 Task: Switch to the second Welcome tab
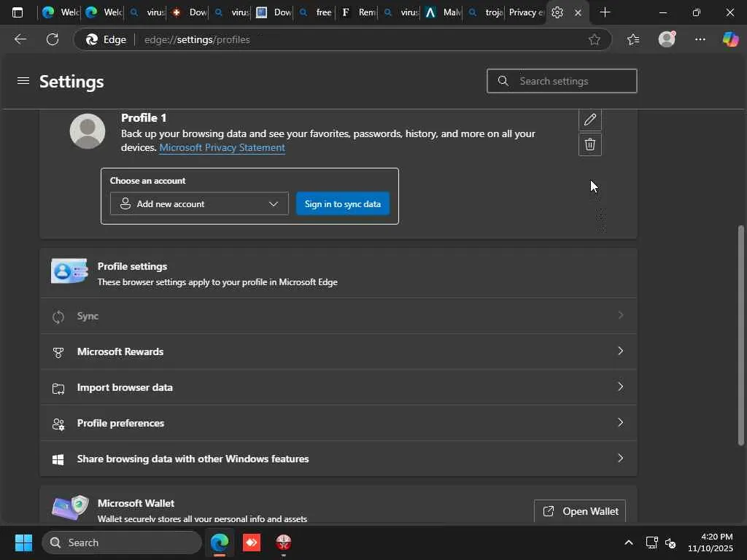tap(102, 12)
